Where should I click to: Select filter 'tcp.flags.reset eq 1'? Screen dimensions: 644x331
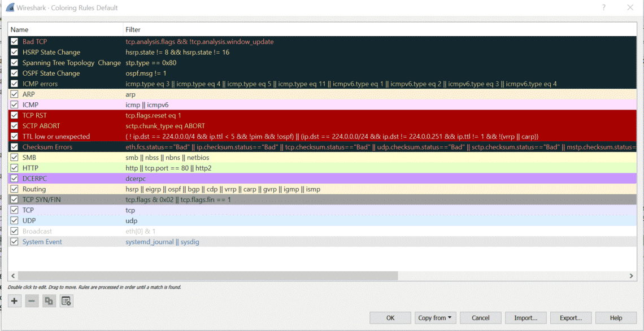[x=153, y=115]
